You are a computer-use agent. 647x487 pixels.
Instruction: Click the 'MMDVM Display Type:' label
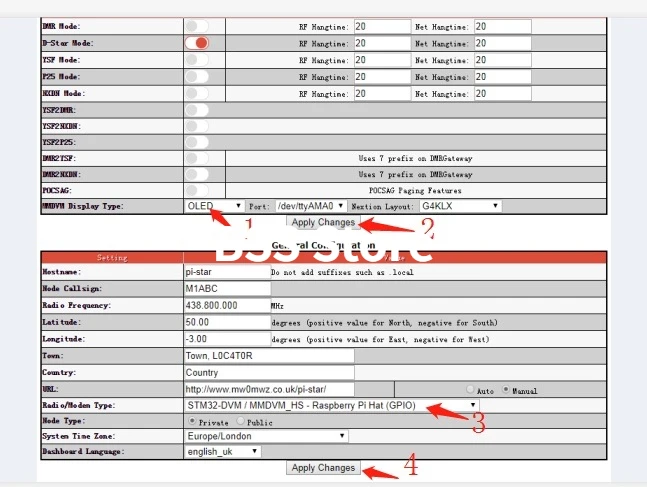tap(83, 206)
